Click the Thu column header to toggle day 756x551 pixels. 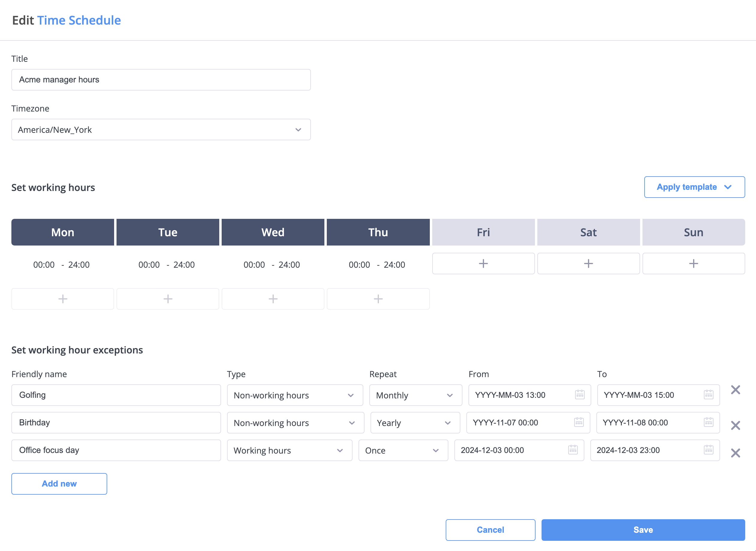coord(378,232)
